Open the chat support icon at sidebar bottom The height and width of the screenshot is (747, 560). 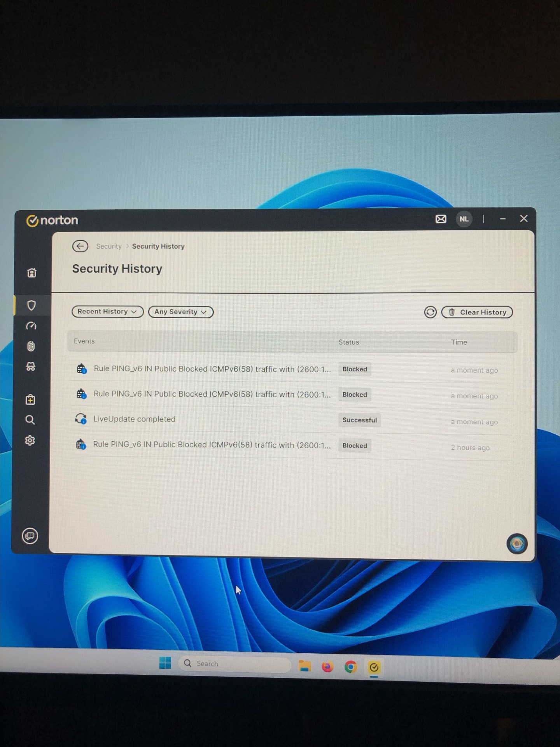[30, 536]
